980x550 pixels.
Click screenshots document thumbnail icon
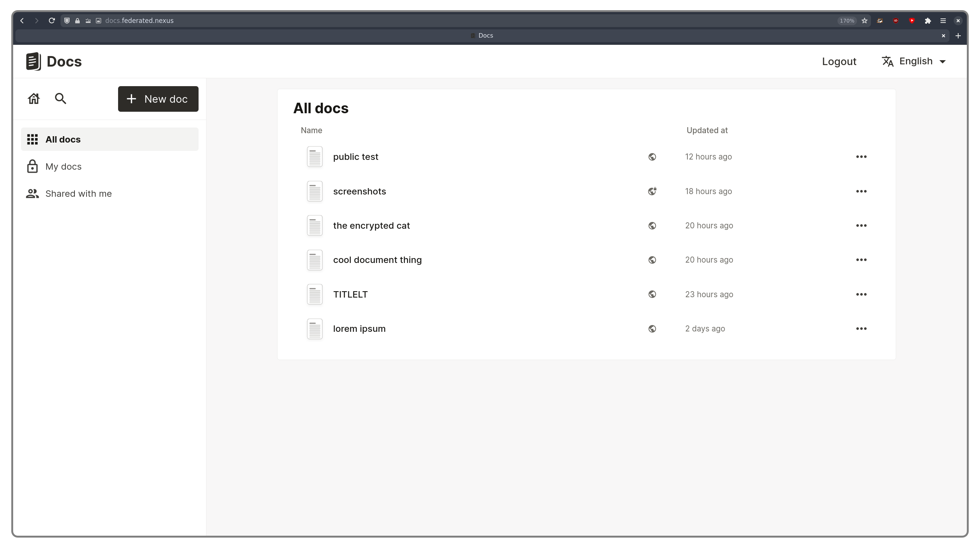click(x=315, y=191)
